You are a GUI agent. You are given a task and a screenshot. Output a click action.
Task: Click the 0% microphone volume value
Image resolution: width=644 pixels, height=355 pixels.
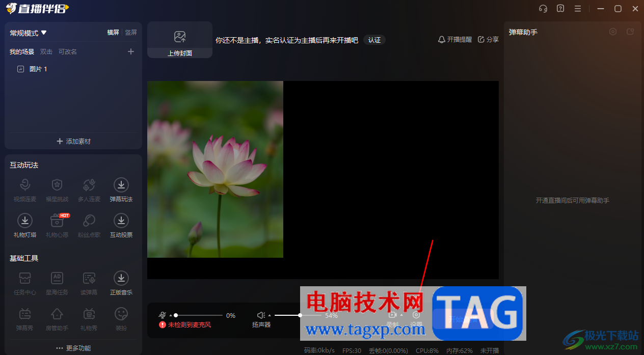click(231, 316)
